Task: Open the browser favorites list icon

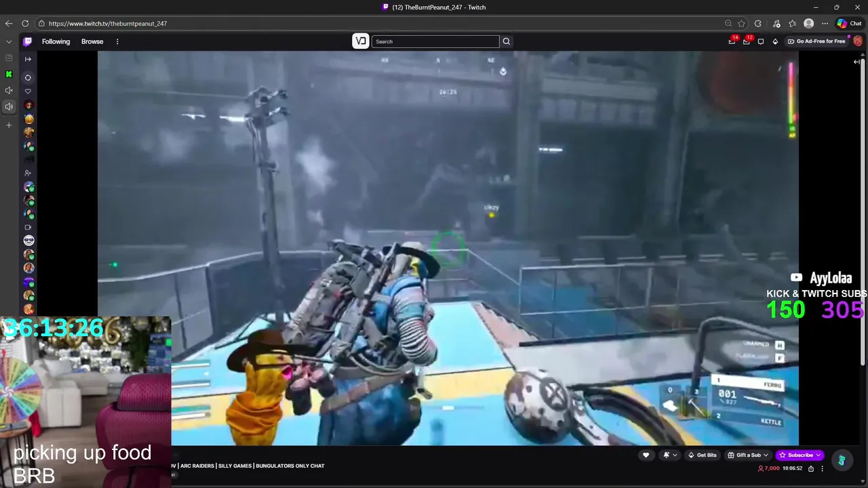Action: pyautogui.click(x=792, y=23)
